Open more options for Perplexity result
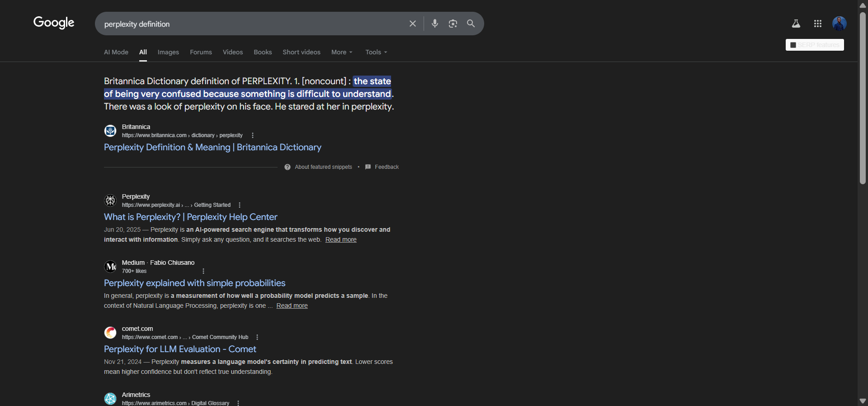 (x=240, y=205)
